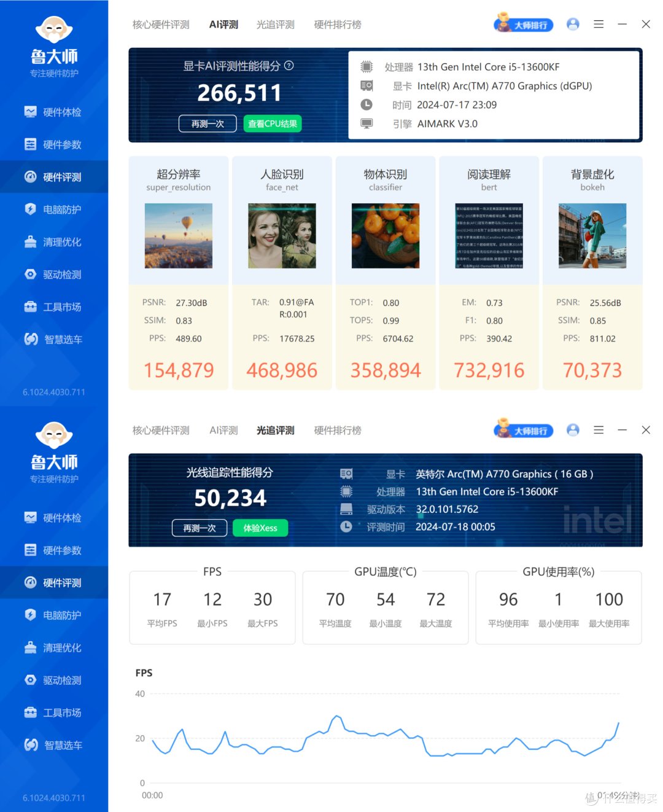Open 硬件参数 in the 光追评测 window sidebar

coord(54,550)
